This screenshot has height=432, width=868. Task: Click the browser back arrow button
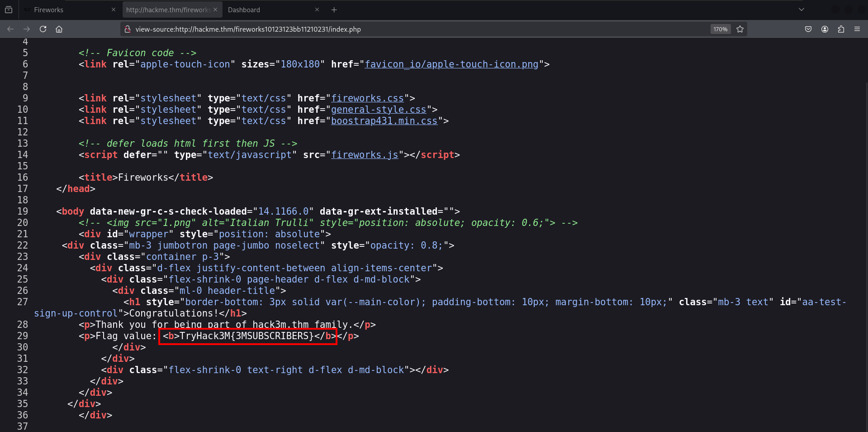[10, 29]
